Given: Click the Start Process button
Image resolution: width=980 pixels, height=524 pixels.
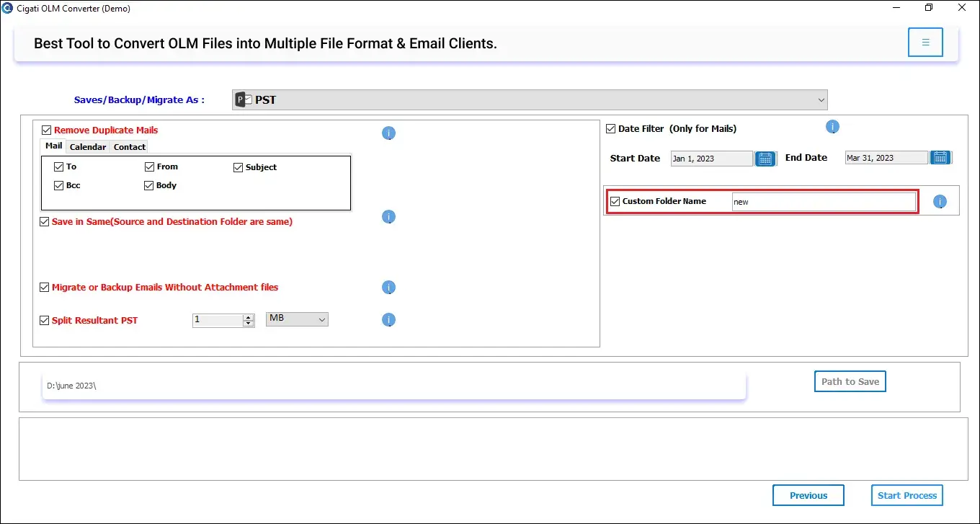Looking at the screenshot, I should click(x=907, y=495).
